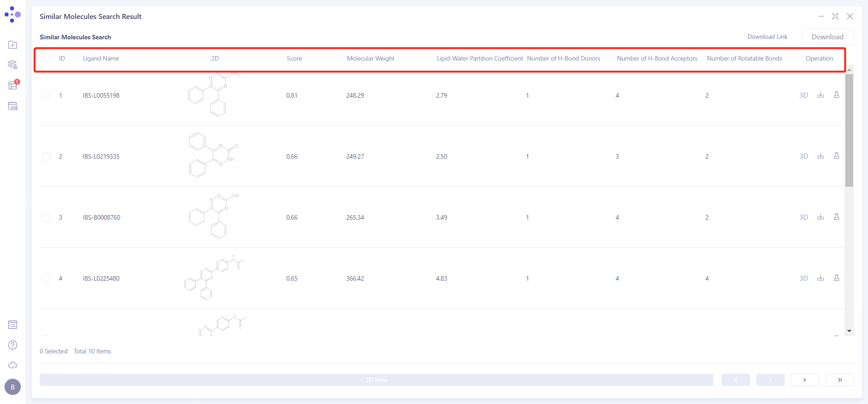Open the layers search icon in sidebar
Image resolution: width=868 pixels, height=404 pixels.
[13, 65]
